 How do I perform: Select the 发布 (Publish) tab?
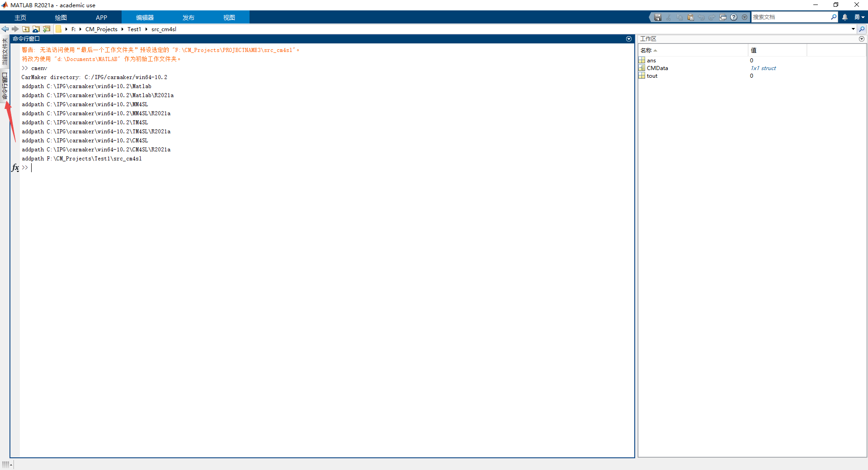(x=189, y=18)
